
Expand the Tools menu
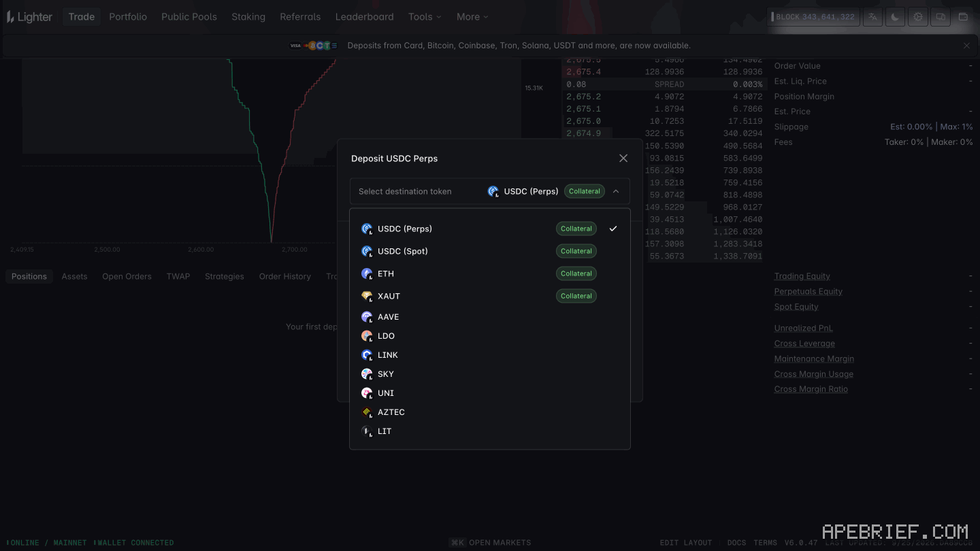tap(425, 17)
